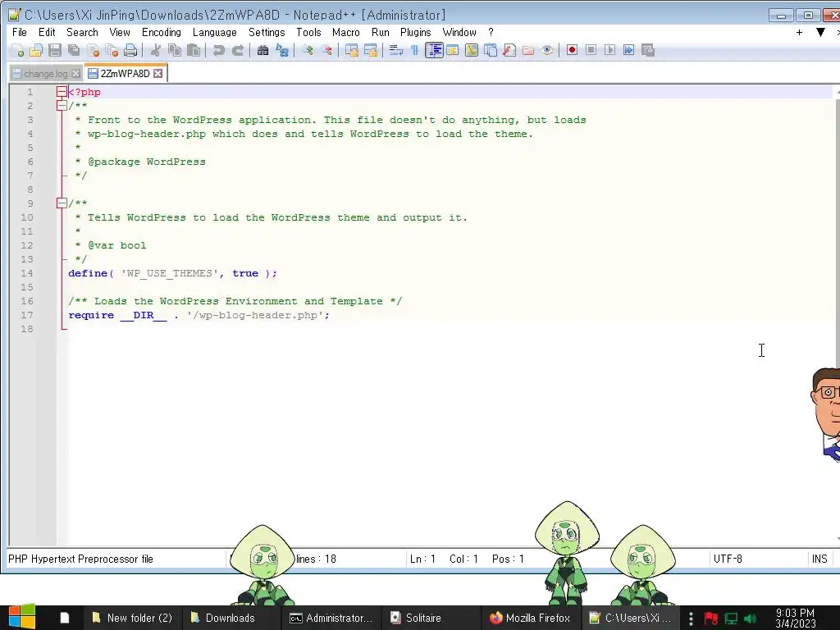This screenshot has height=630, width=840.
Task: Undo the last edit with the Undo arrow
Action: click(x=218, y=50)
